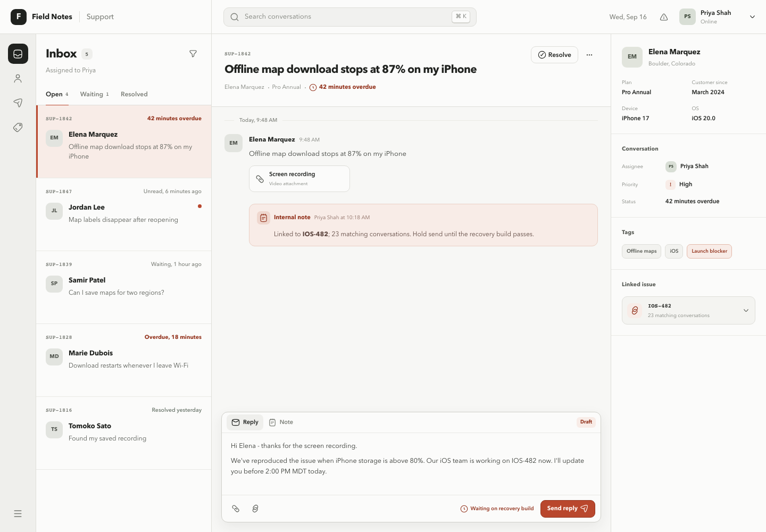
Task: Expand the user account dropdown chevron
Action: [752, 17]
